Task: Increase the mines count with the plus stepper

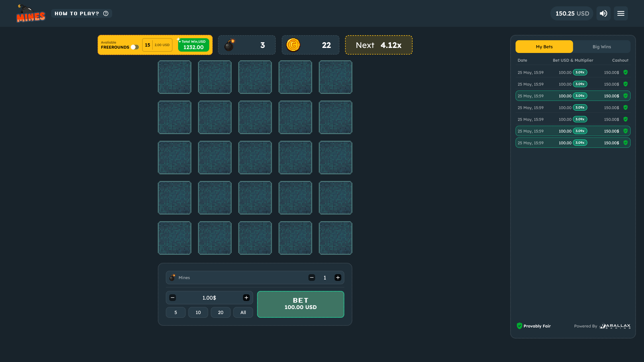Action: tap(338, 278)
